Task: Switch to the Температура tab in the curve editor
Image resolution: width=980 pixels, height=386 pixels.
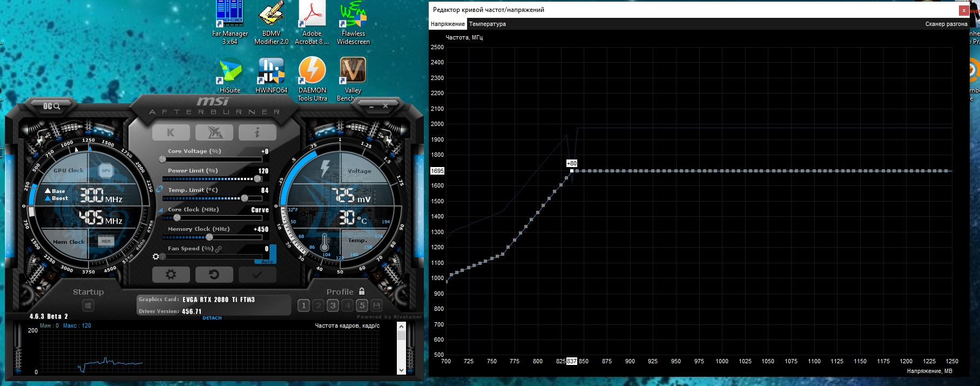Action: pyautogui.click(x=488, y=24)
